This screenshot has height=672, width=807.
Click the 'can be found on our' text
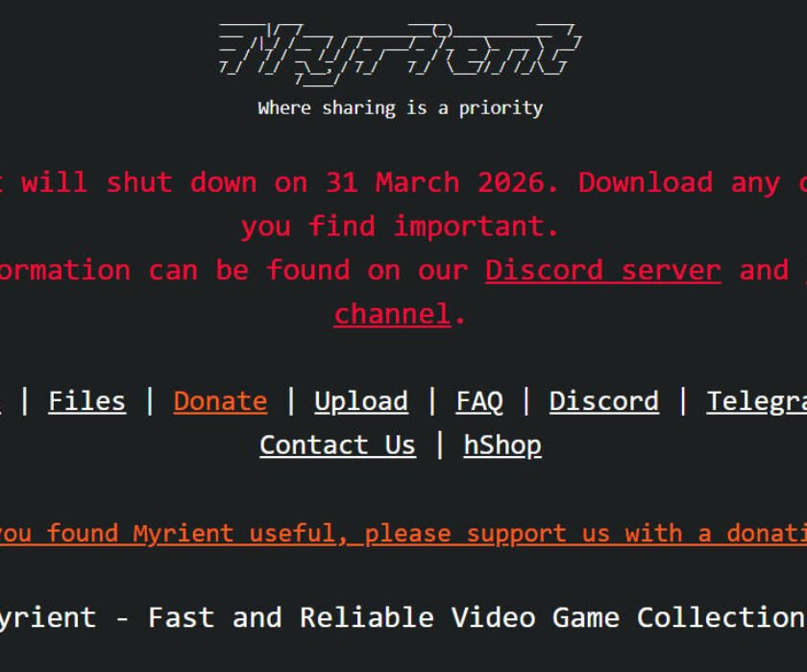tap(308, 271)
